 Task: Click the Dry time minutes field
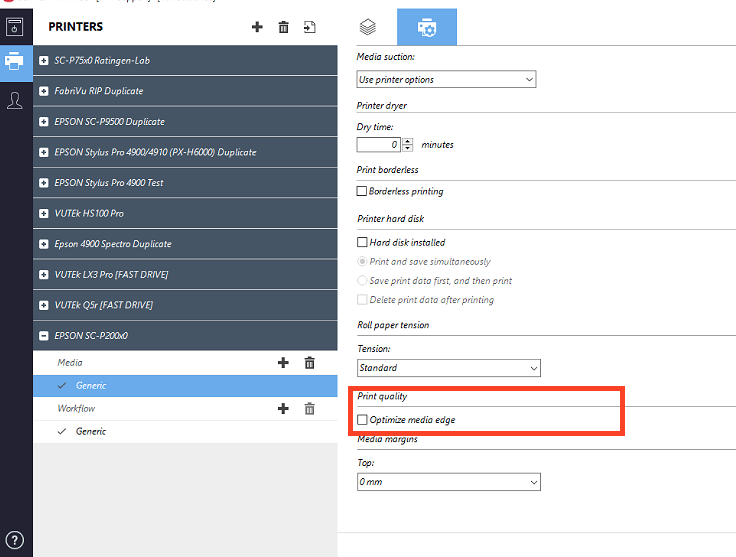click(x=379, y=145)
